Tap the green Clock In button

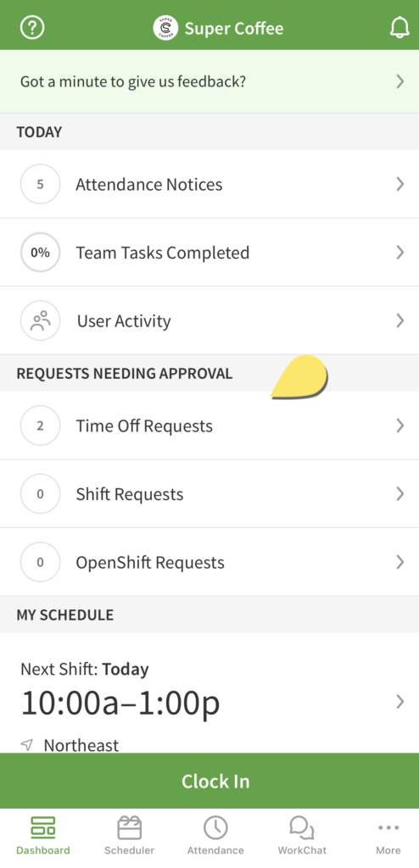pyautogui.click(x=209, y=781)
